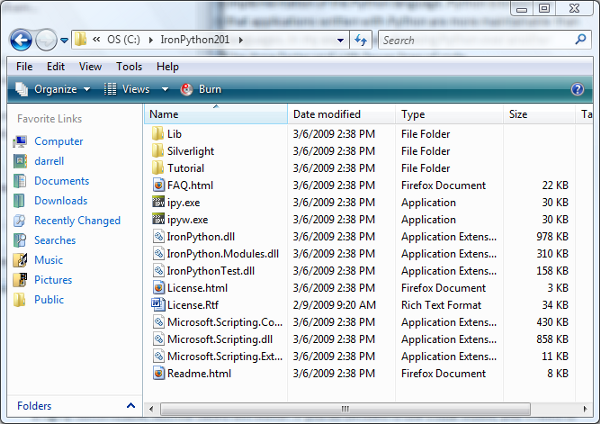Image resolution: width=600 pixels, height=424 pixels.
Task: Select the IronPython.dll file icon
Action: (158, 236)
